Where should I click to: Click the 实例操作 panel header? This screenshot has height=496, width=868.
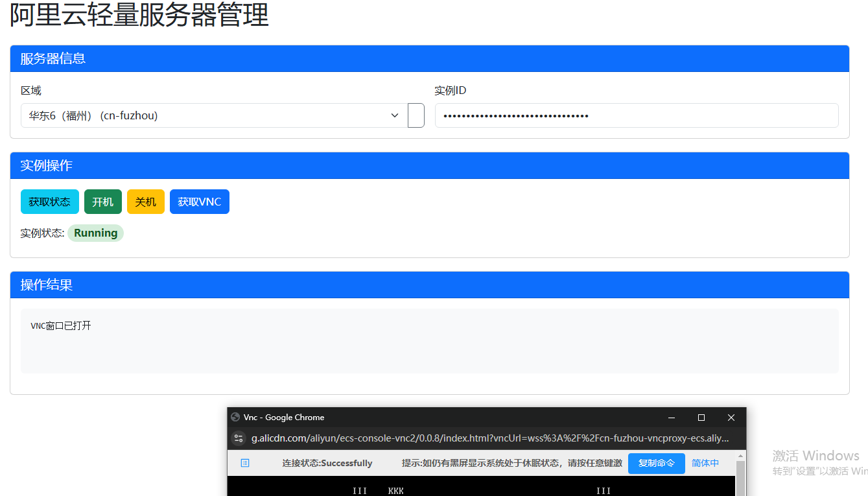(430, 165)
